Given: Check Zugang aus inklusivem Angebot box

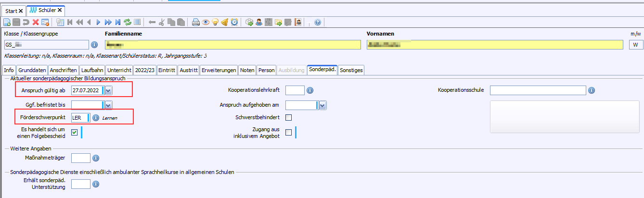Looking at the screenshot, I should (289, 133).
